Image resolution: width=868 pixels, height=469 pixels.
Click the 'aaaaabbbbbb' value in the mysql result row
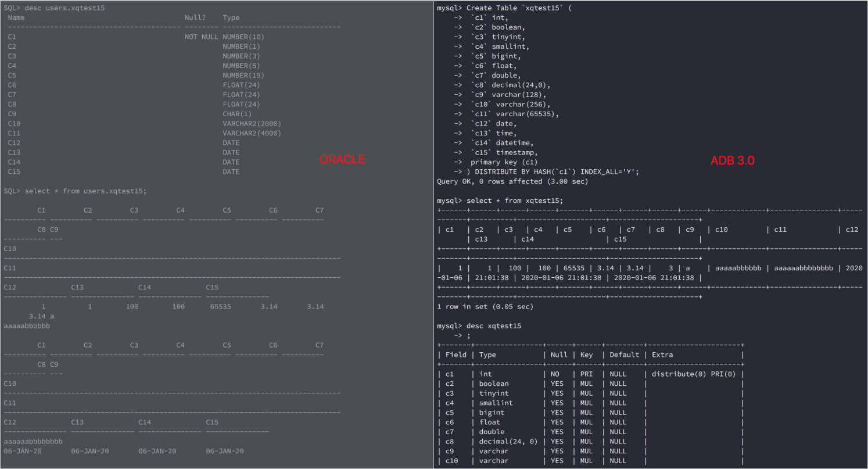coord(738,268)
